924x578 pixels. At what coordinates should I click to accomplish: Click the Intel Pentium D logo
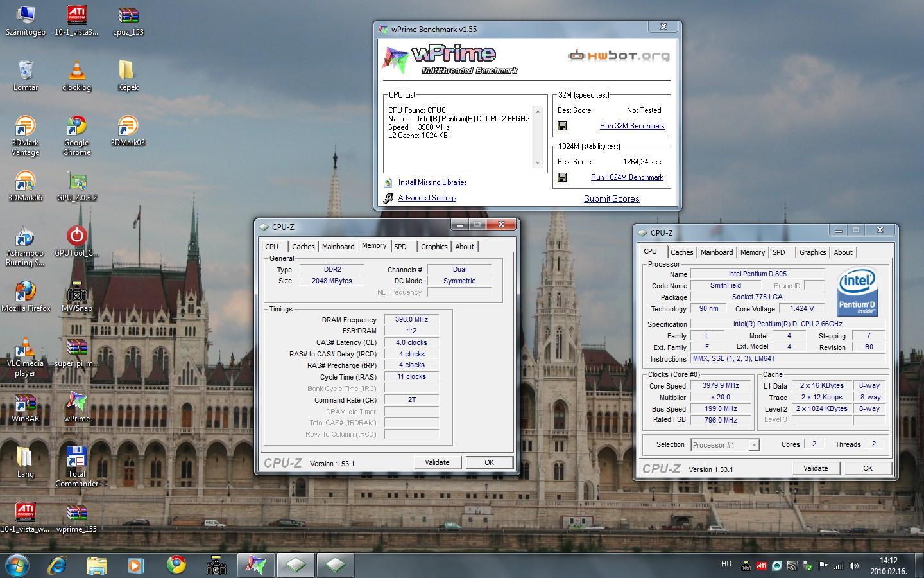pyautogui.click(x=857, y=292)
